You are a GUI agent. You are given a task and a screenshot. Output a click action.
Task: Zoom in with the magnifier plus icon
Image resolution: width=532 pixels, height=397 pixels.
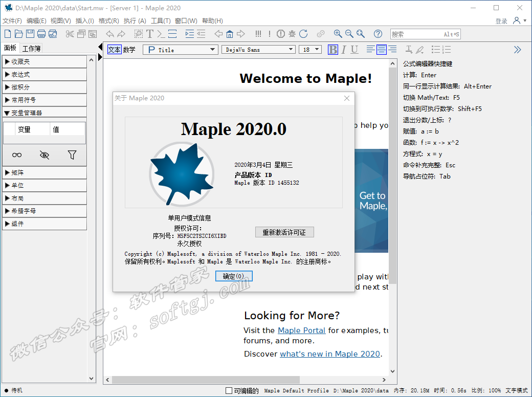coord(338,34)
